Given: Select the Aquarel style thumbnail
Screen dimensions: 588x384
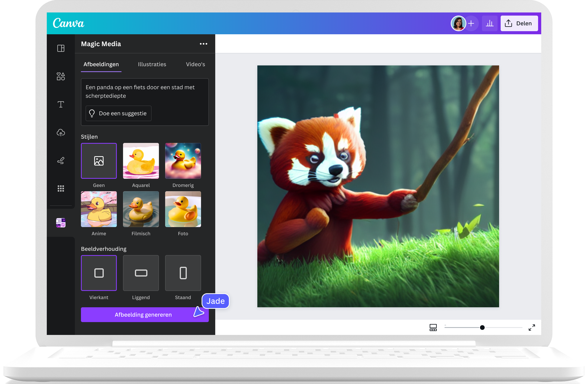Looking at the screenshot, I should (141, 161).
